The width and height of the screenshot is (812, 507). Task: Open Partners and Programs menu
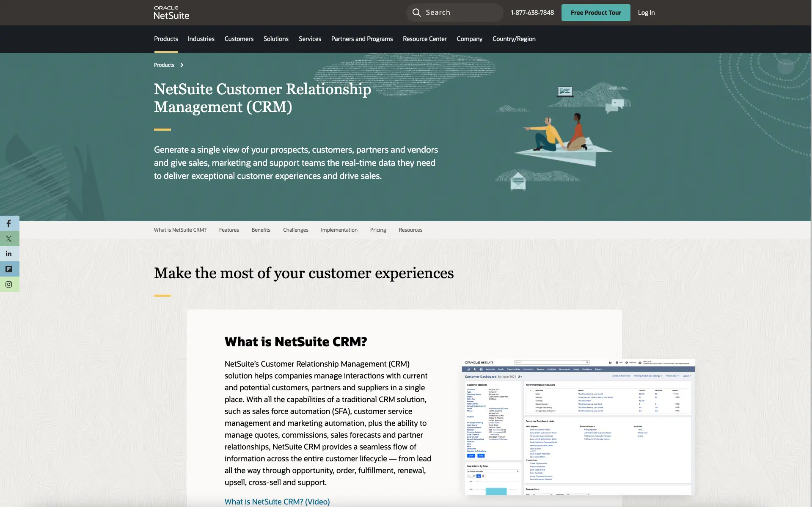[362, 39]
